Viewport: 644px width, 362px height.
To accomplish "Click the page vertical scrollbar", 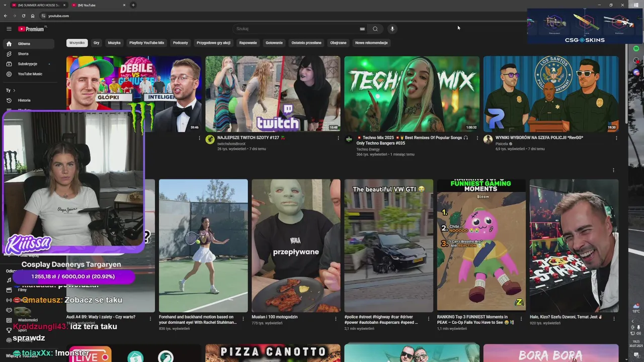I will (x=626, y=83).
